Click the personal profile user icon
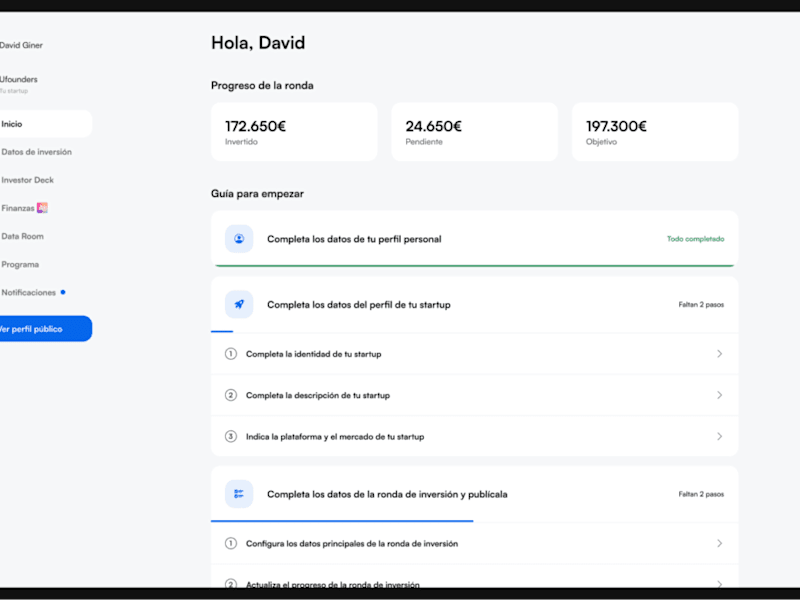The width and height of the screenshot is (800, 600). [239, 239]
